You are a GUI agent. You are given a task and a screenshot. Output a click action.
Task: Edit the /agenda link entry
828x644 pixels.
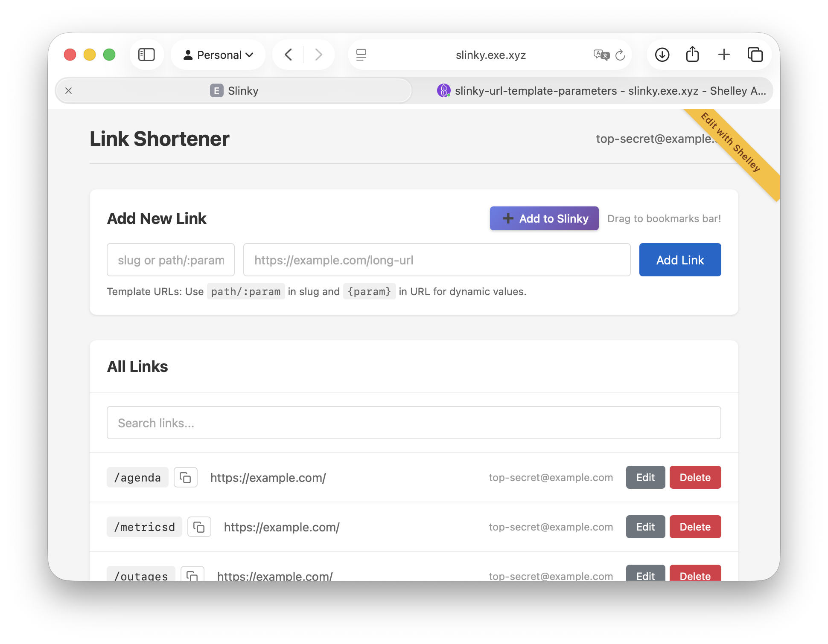[645, 477]
